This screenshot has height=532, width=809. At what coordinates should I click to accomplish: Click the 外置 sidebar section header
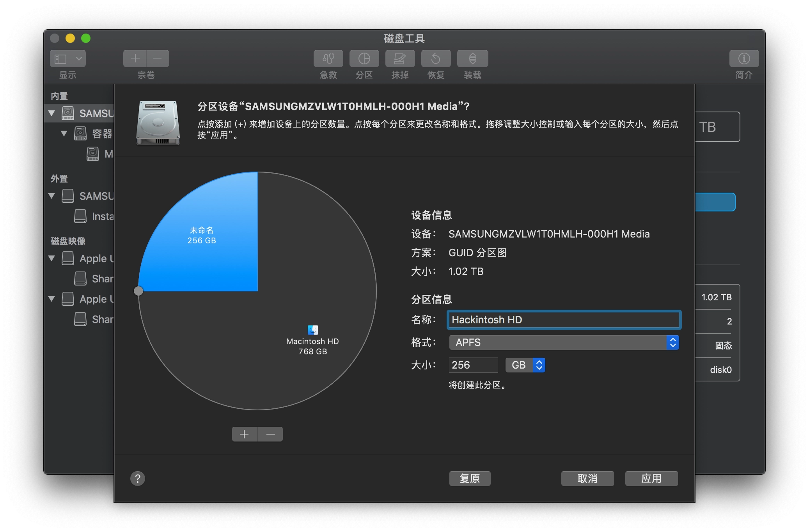coord(59,179)
